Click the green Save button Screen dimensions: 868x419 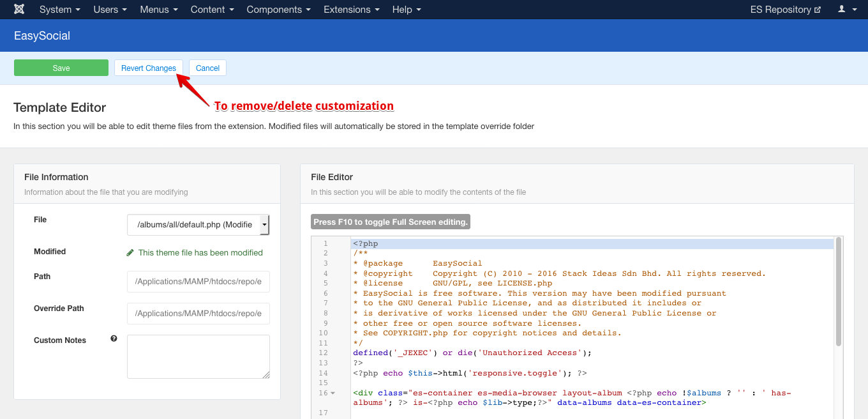(61, 68)
